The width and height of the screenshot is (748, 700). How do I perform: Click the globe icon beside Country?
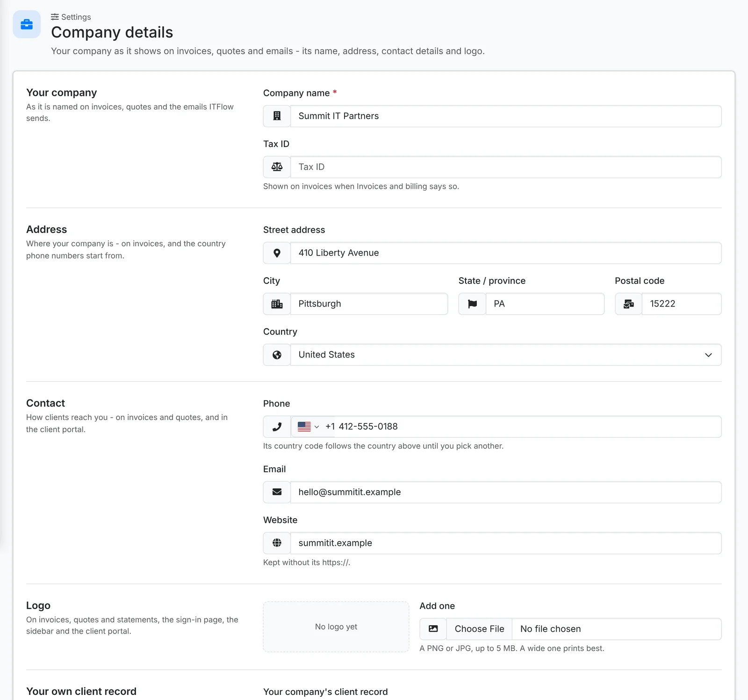pyautogui.click(x=277, y=355)
